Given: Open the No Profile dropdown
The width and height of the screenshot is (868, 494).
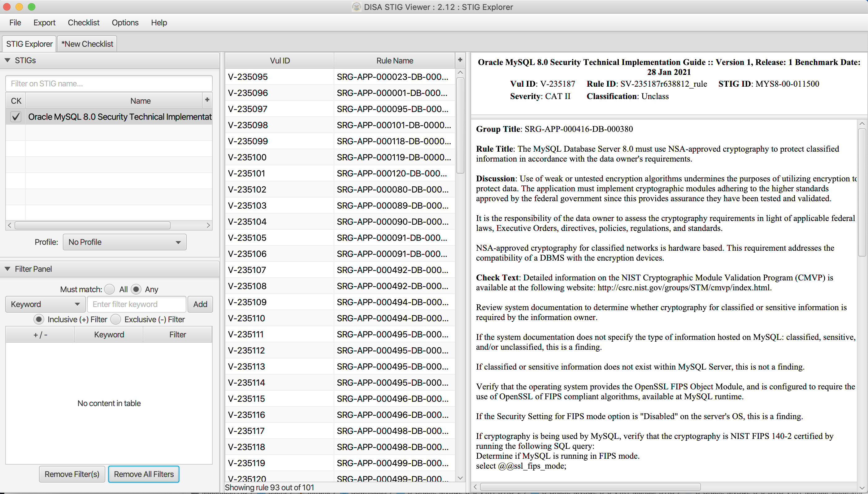Looking at the screenshot, I should click(124, 242).
